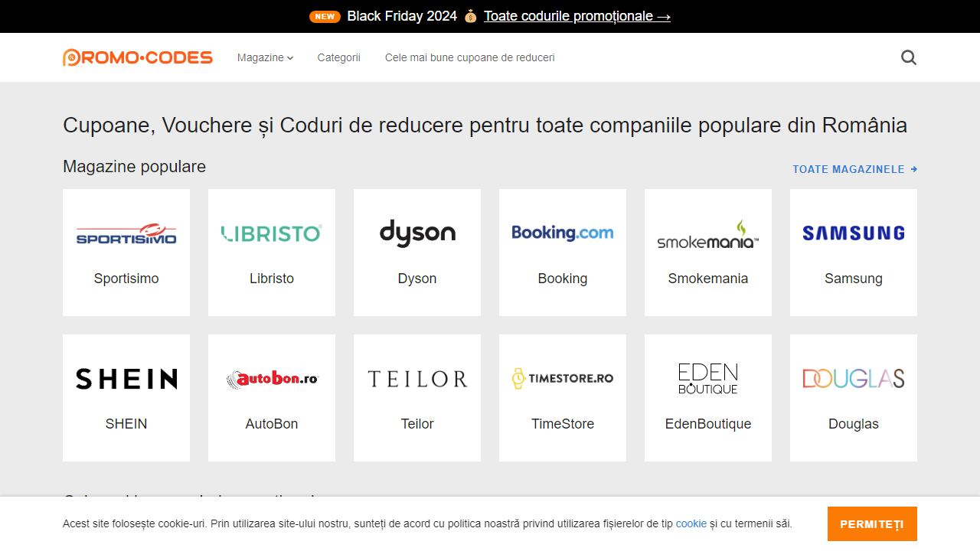
Task: Select the Teilor store logo
Action: 417,377
